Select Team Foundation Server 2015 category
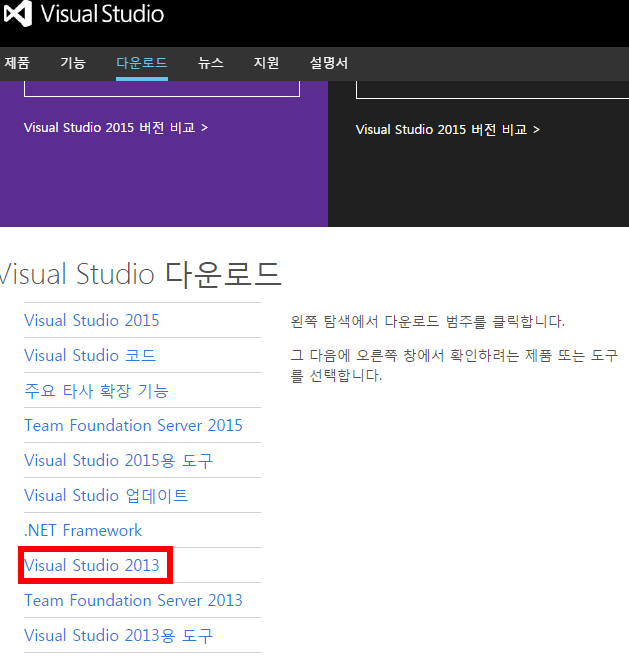Screen dimensions: 629x668 point(133,425)
